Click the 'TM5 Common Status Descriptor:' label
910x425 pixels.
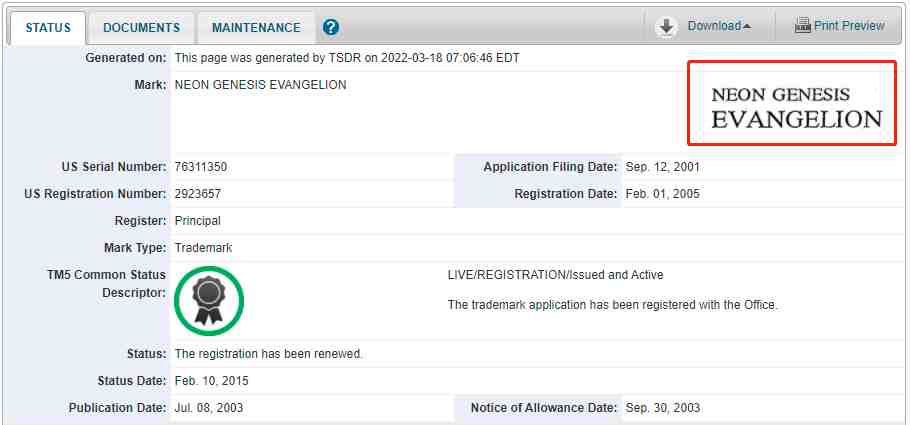[x=106, y=283]
